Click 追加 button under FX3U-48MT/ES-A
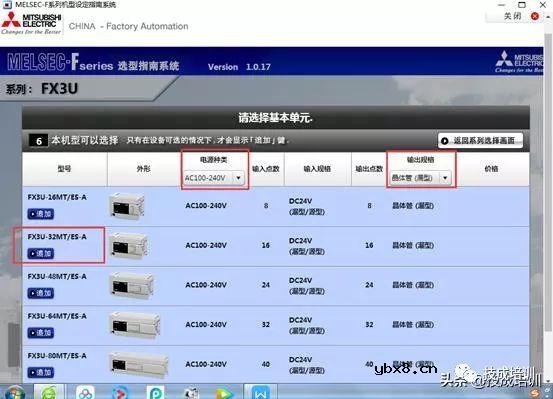This screenshot has height=399, width=553. (x=41, y=293)
